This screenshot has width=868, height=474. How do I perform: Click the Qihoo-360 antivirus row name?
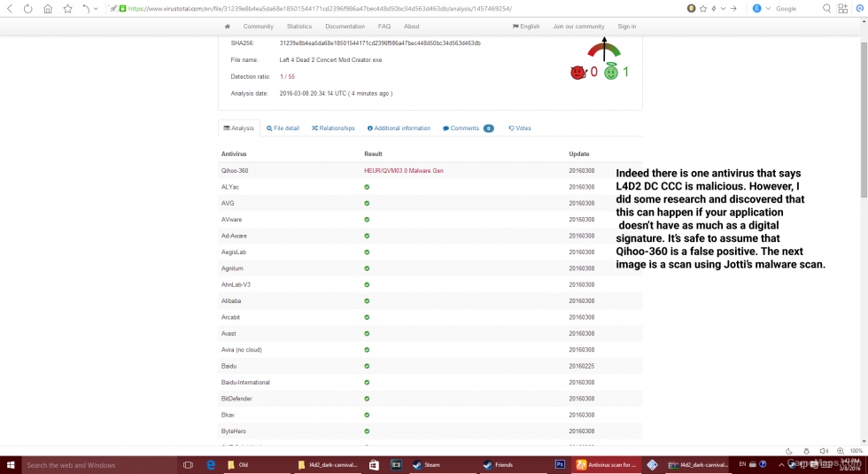click(x=235, y=170)
